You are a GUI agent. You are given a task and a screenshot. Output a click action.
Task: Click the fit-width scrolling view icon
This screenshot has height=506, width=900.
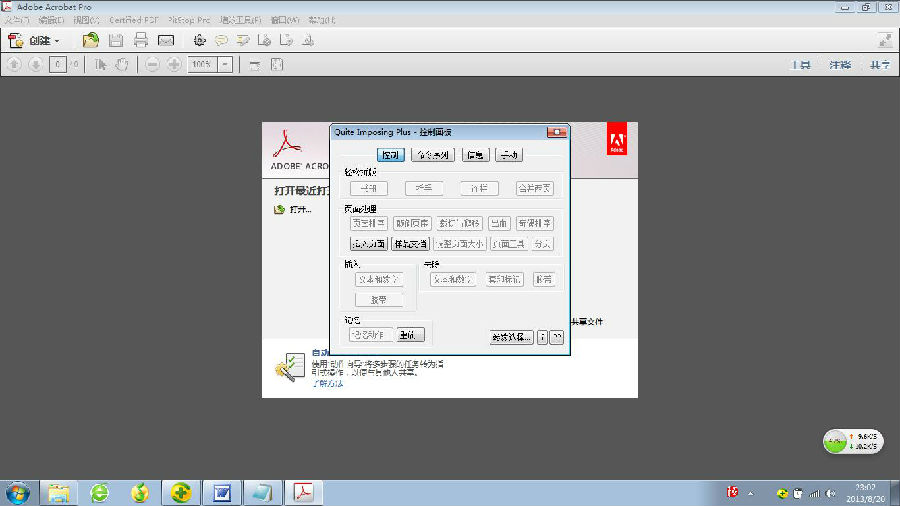[255, 65]
